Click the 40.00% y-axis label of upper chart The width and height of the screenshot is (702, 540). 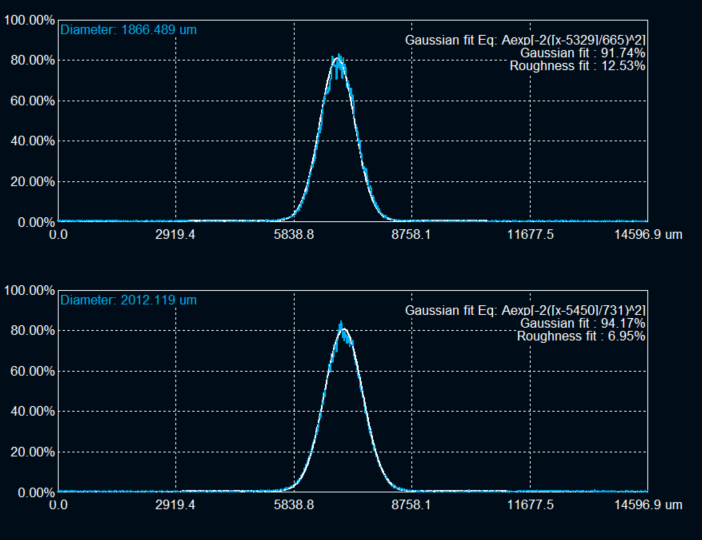(31, 141)
